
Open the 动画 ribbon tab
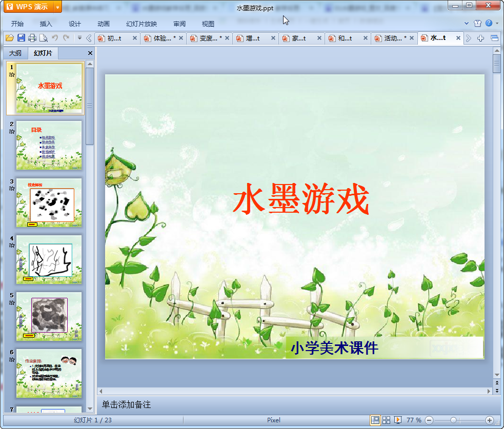[x=104, y=24]
